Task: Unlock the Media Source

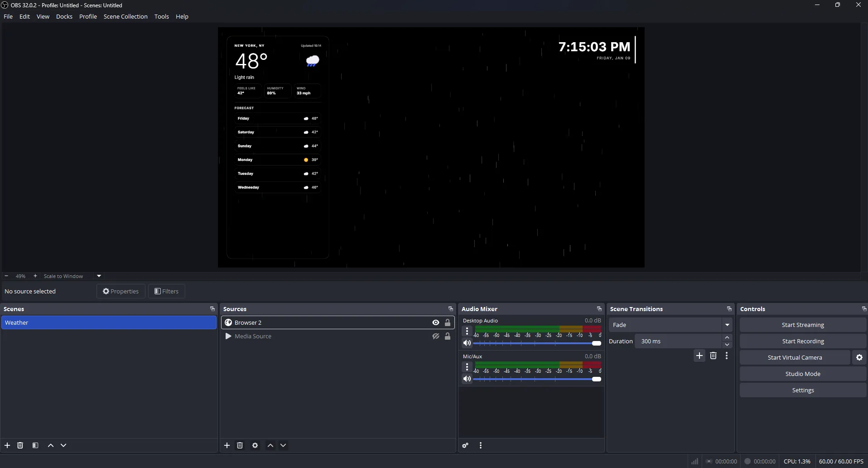Action: 448,336
